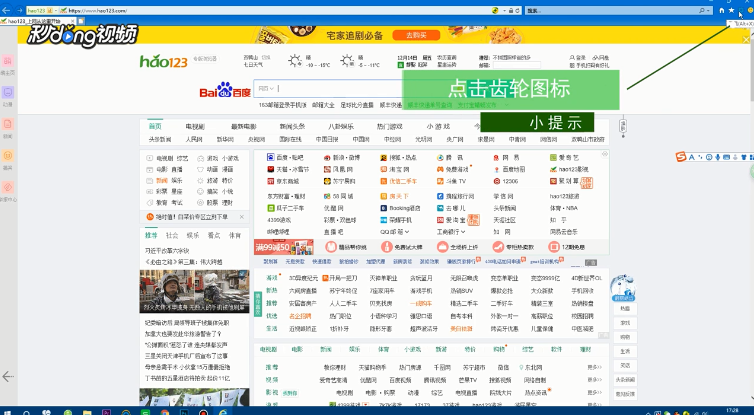Select the 最新电影 navigation tab
The height and width of the screenshot is (415, 754).
(243, 126)
